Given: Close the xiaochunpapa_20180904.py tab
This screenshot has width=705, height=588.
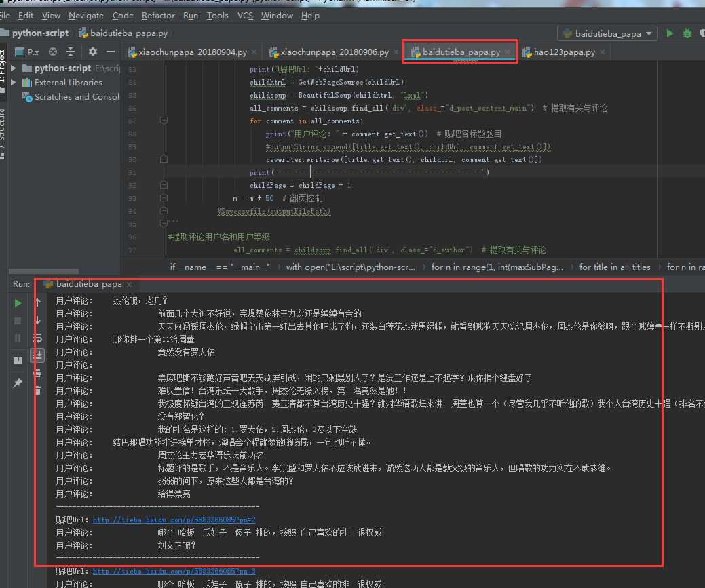Looking at the screenshot, I should (x=254, y=52).
